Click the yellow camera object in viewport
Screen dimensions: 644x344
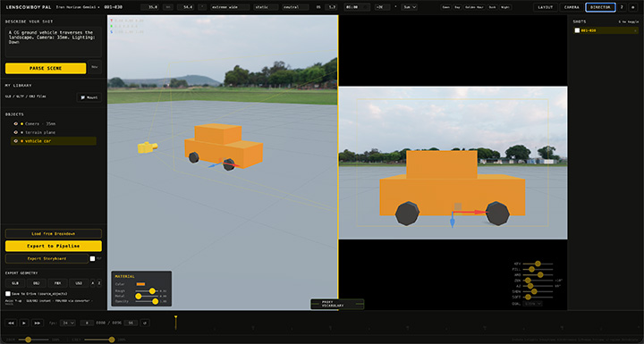[147, 147]
